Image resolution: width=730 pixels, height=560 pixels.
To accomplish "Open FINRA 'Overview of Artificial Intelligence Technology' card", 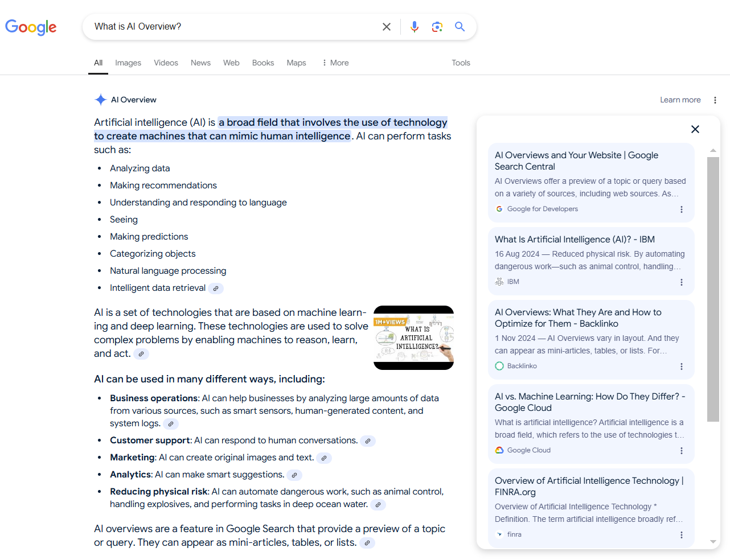I will 591,508.
